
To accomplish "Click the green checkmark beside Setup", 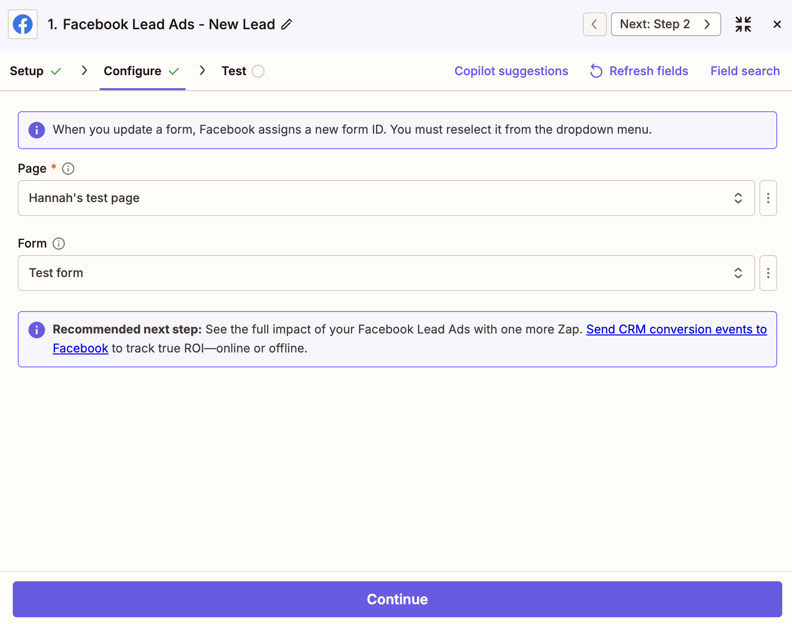I will pyautogui.click(x=56, y=71).
